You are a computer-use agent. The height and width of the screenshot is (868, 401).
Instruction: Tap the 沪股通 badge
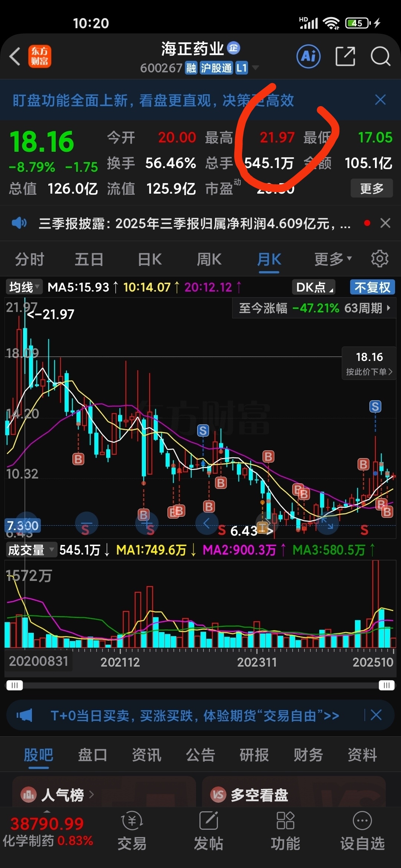tap(216, 68)
